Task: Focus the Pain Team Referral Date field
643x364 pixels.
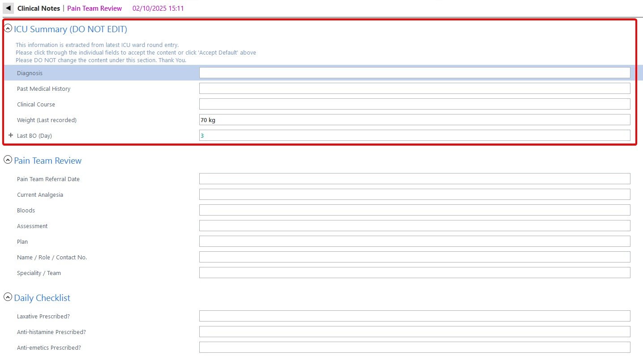Action: [x=414, y=179]
